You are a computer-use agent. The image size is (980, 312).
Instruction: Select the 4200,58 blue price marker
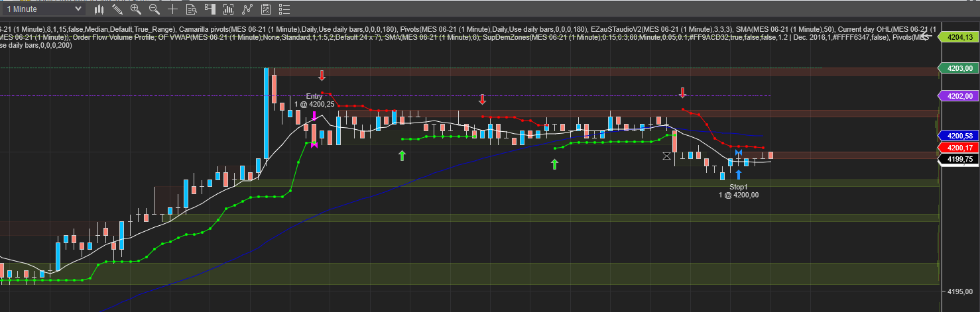[x=959, y=135]
